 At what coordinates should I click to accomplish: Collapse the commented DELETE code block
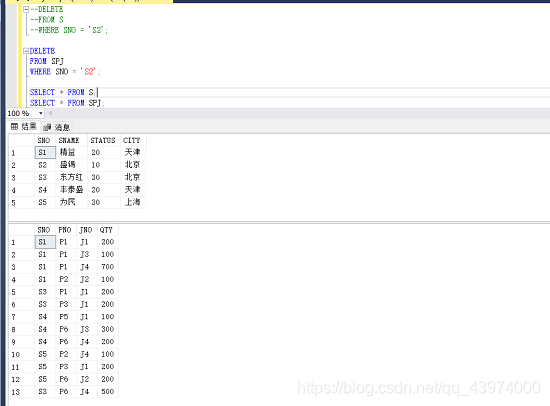[26, 9]
